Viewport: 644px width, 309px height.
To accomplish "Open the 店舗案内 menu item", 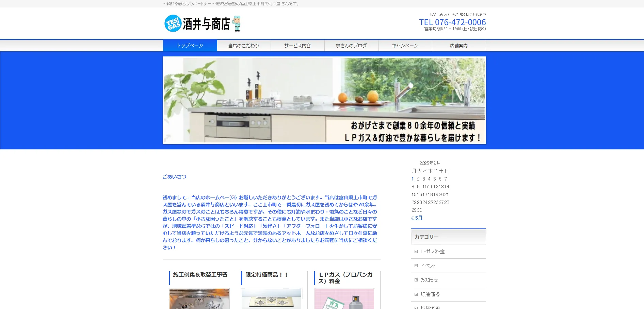I will tap(459, 46).
